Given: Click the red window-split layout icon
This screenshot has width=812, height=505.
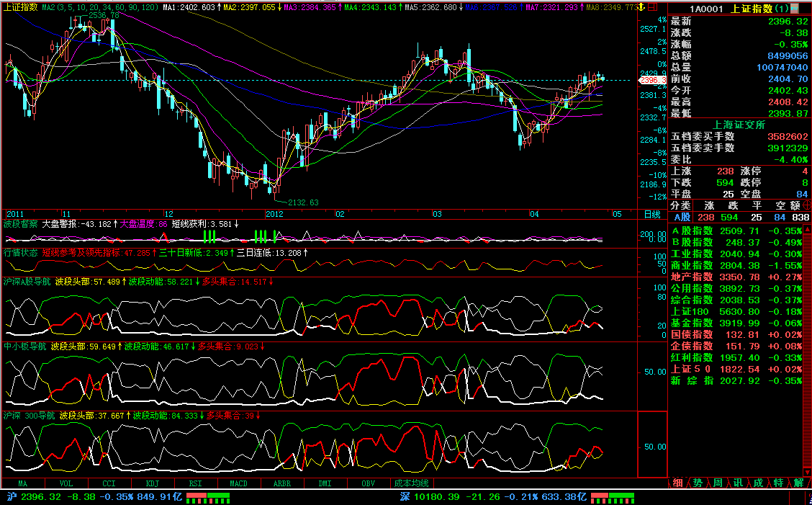Looking at the screenshot, I should point(653,7).
